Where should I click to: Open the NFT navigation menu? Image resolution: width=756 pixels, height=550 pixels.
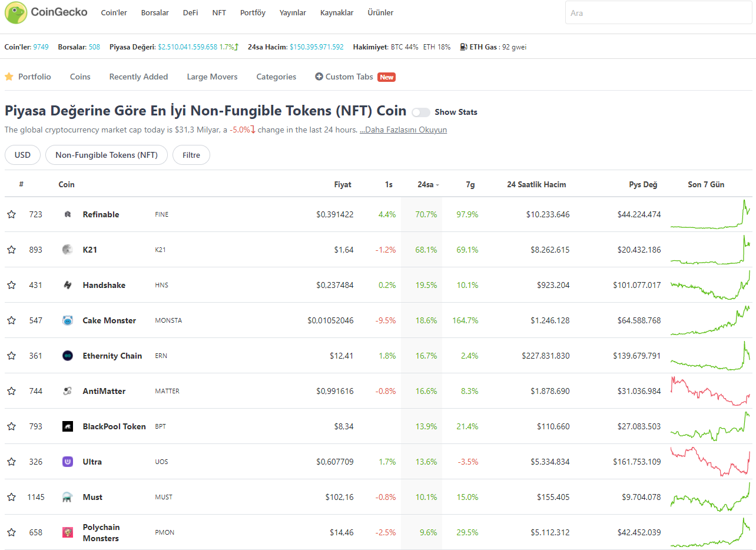pos(219,12)
